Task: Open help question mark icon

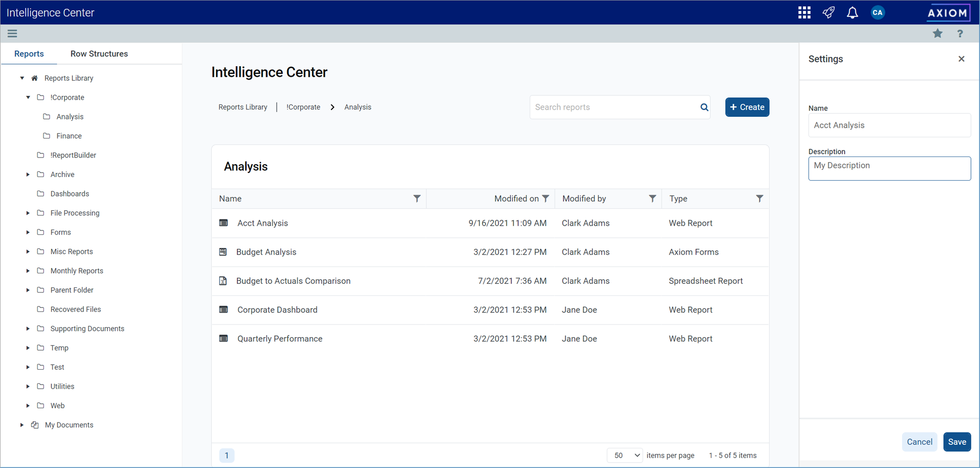Action: point(960,34)
